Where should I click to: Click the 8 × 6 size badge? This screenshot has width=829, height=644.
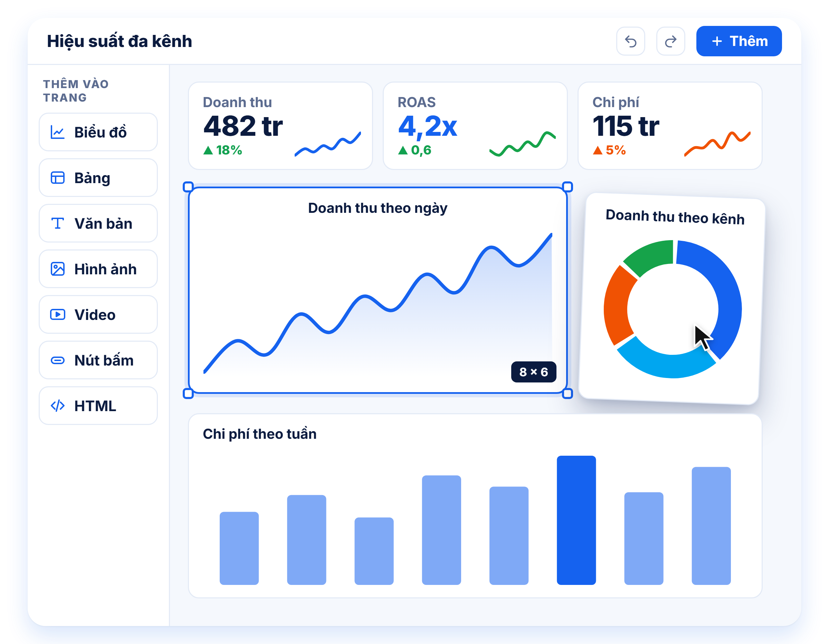coord(533,372)
